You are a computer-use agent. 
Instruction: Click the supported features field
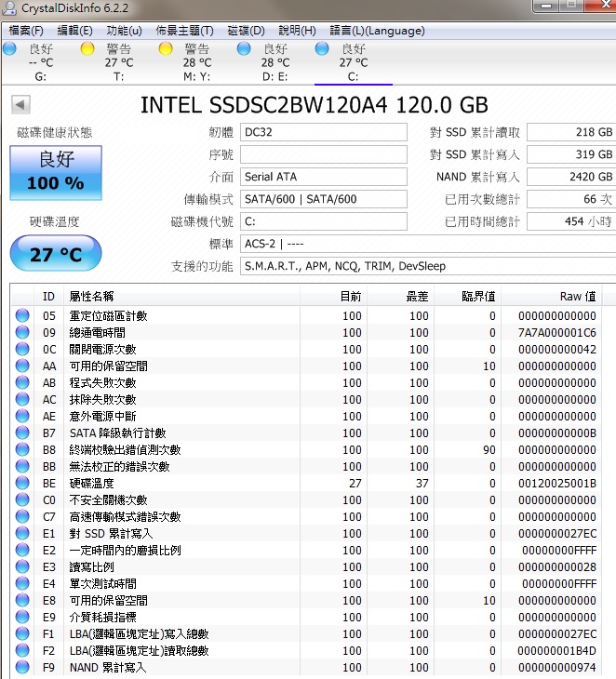428,266
